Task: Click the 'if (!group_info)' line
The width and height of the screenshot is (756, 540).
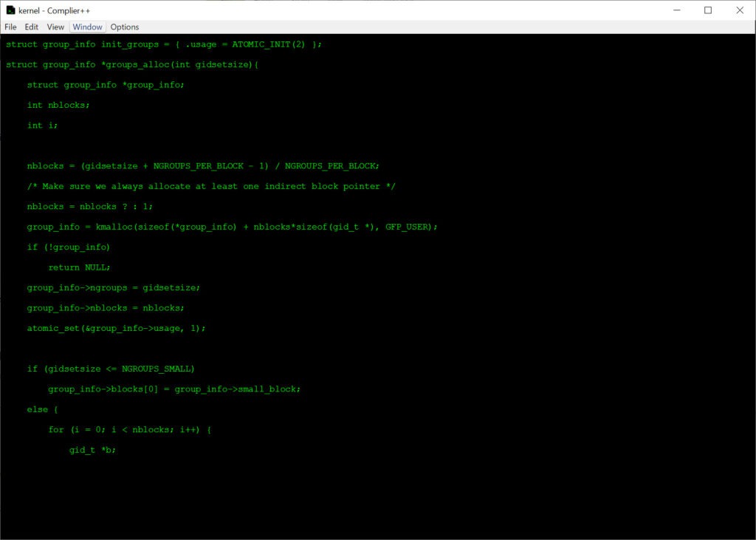Action: pos(69,247)
